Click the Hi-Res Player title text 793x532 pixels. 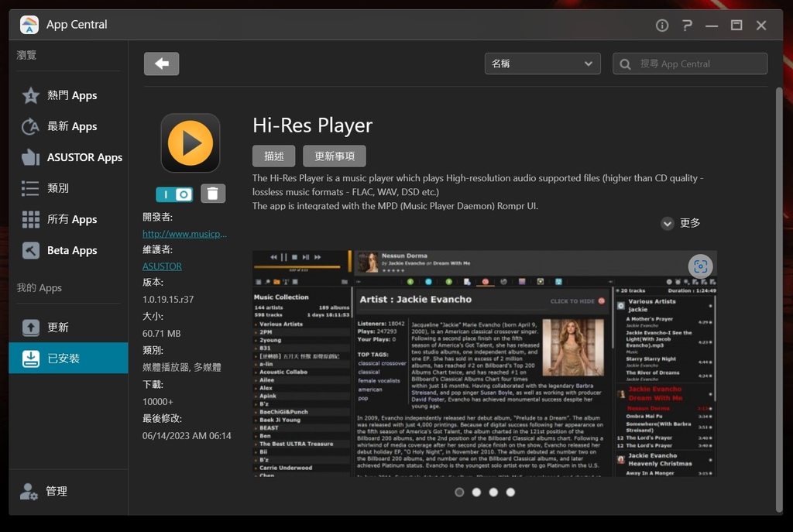click(x=313, y=125)
